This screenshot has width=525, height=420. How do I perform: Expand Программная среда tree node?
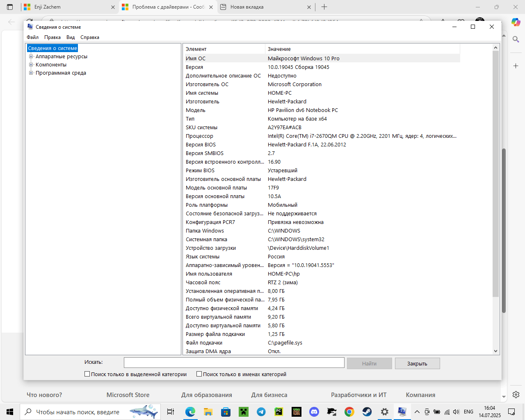coord(31,73)
